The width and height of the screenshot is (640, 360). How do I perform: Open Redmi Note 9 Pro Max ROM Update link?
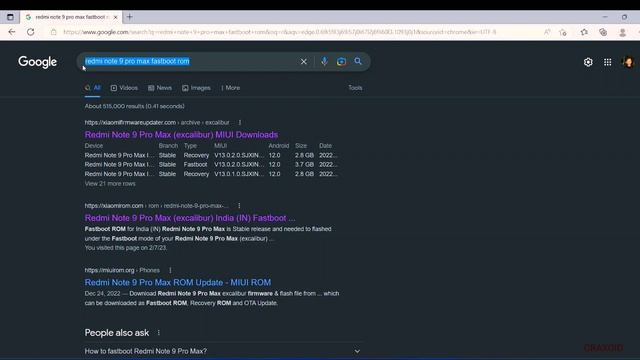178,282
